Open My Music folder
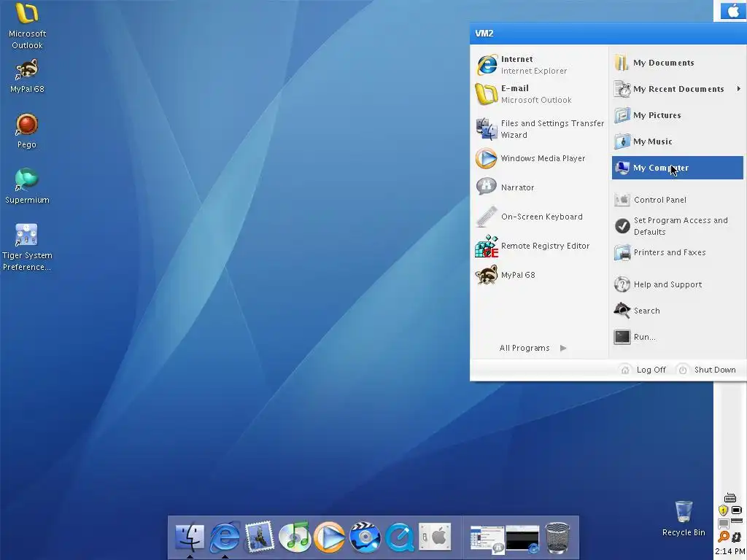The image size is (747, 560). pyautogui.click(x=678, y=141)
